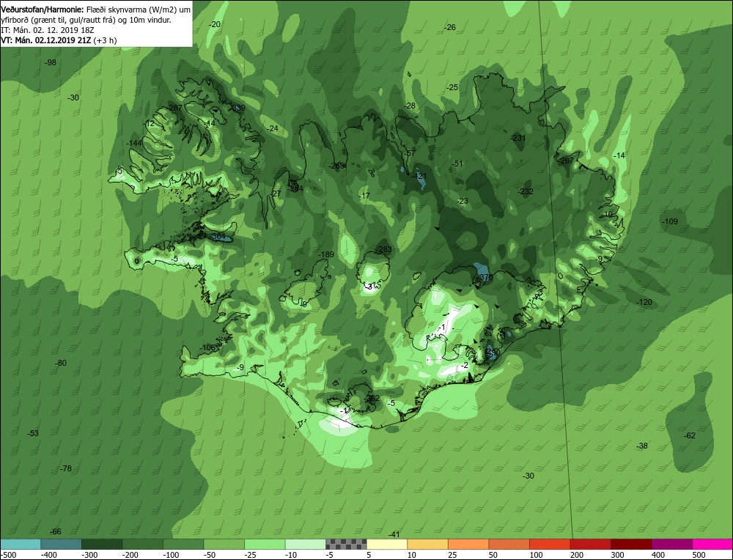The height and width of the screenshot is (560, 733).
Task: Select the magenta legend swatch above 500
Action: [712, 544]
